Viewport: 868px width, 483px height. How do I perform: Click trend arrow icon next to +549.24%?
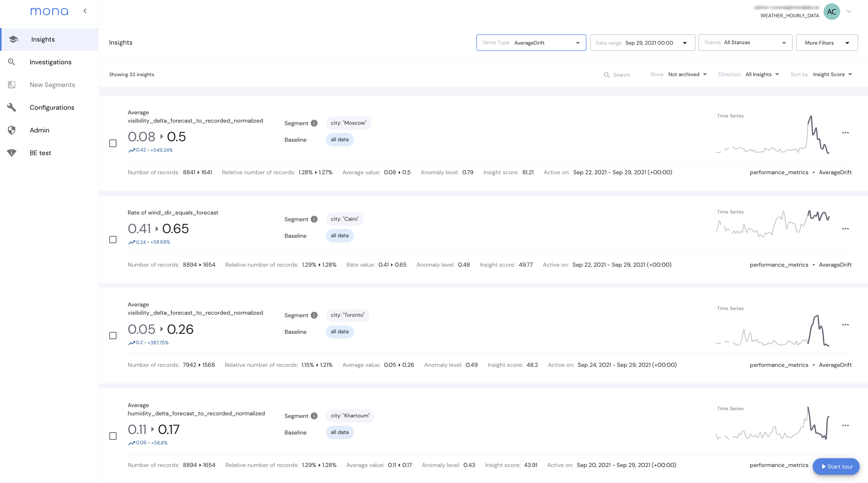click(x=131, y=150)
